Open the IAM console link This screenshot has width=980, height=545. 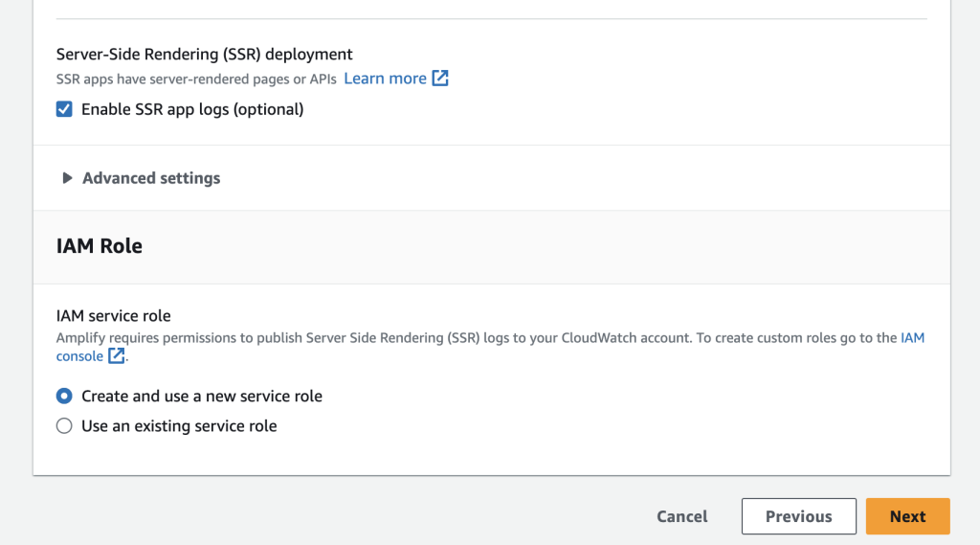[79, 356]
